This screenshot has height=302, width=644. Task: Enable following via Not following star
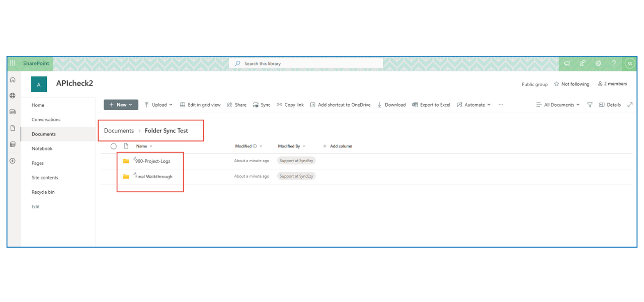point(572,84)
